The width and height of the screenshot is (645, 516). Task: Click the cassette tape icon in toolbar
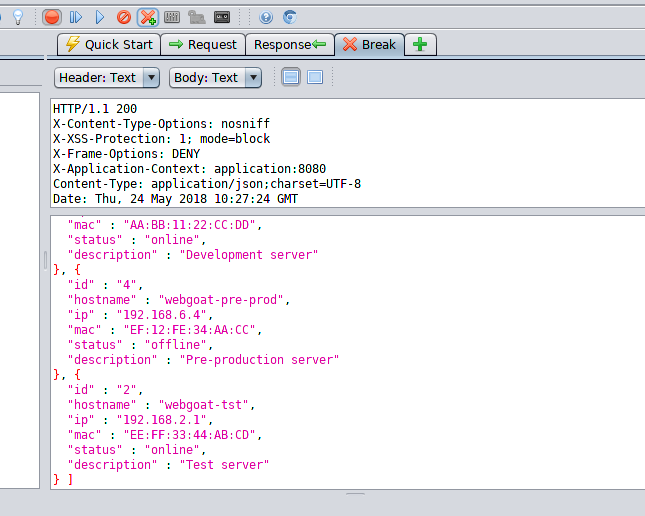click(222, 17)
